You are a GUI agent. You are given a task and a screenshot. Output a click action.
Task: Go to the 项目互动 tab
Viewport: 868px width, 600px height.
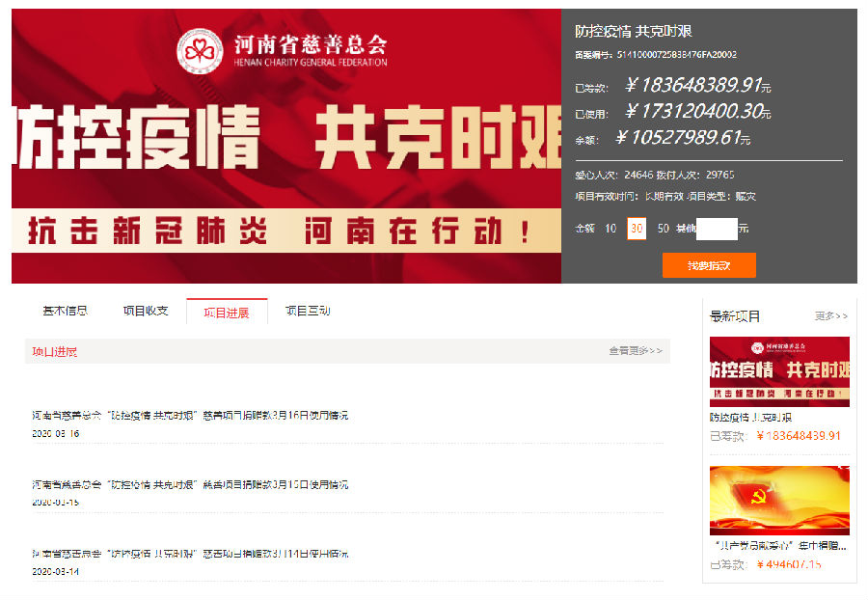tap(308, 311)
